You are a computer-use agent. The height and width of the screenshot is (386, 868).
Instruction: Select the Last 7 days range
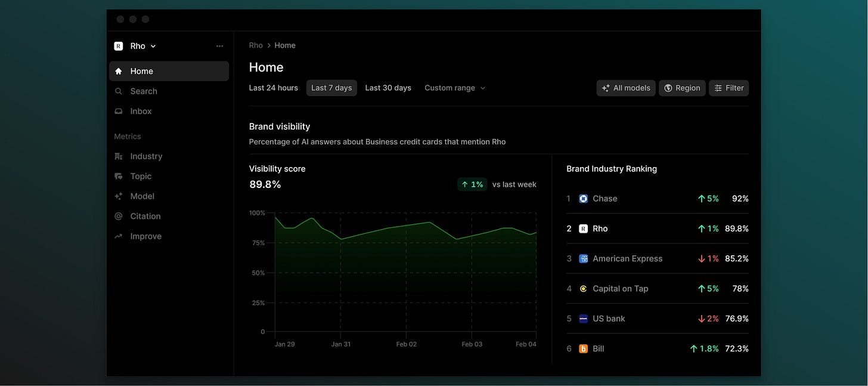[331, 88]
